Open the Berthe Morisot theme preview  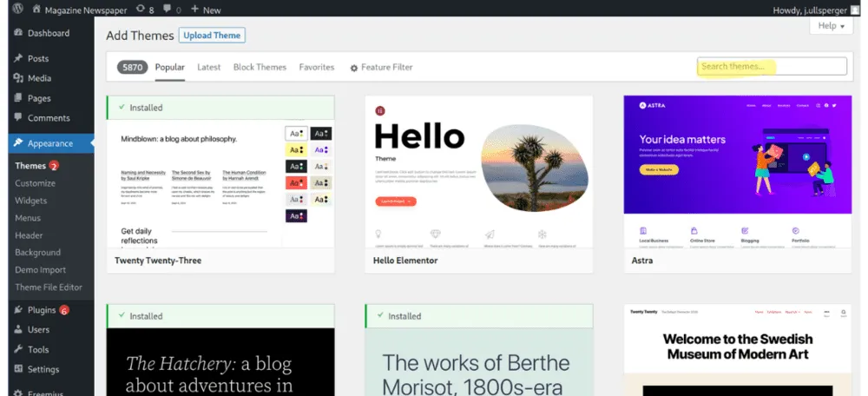coord(479,361)
